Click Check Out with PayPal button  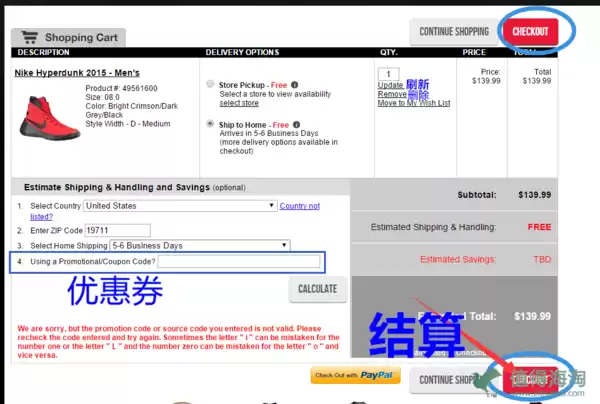pyautogui.click(x=355, y=375)
